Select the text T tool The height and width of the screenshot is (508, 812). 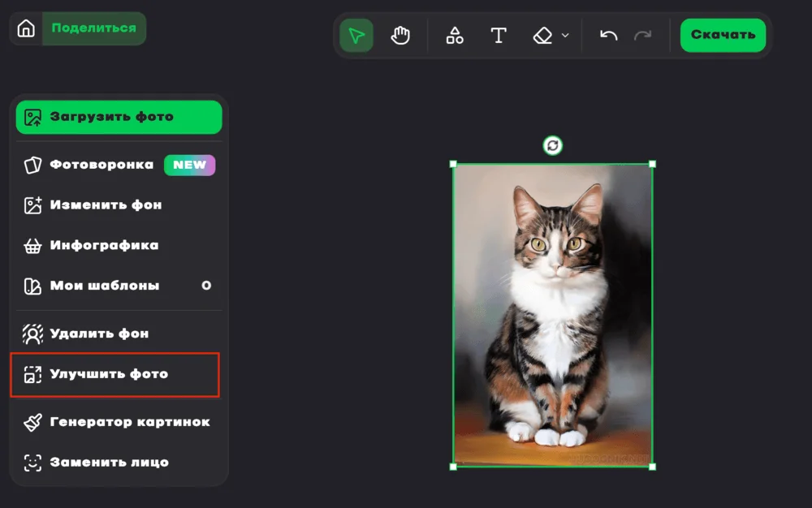tap(499, 35)
